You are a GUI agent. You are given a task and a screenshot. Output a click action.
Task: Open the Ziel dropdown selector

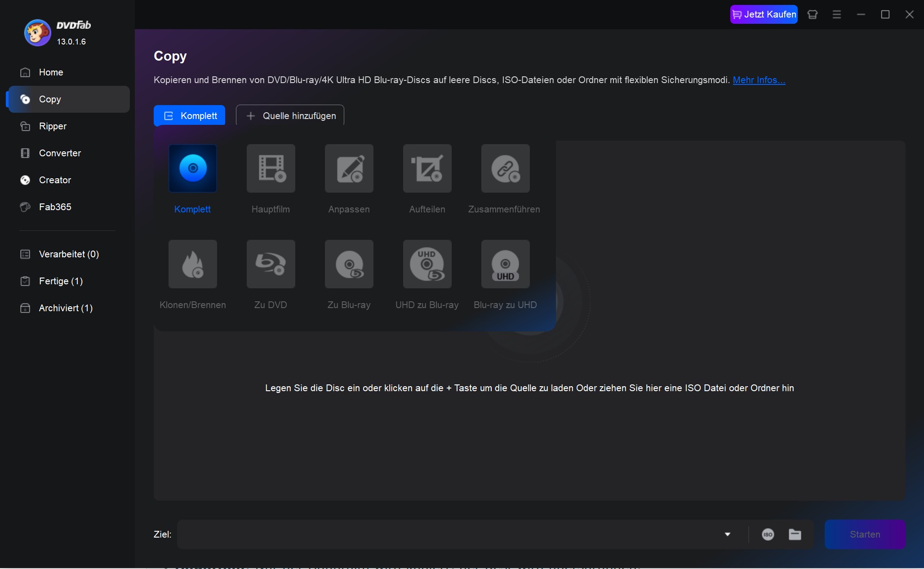(x=727, y=534)
